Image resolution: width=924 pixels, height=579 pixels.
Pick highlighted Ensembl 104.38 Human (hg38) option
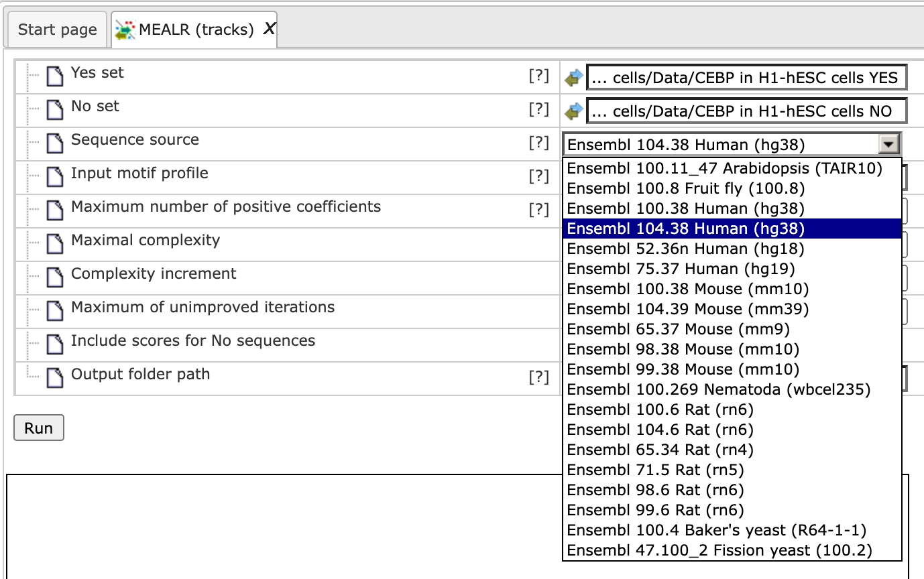732,229
